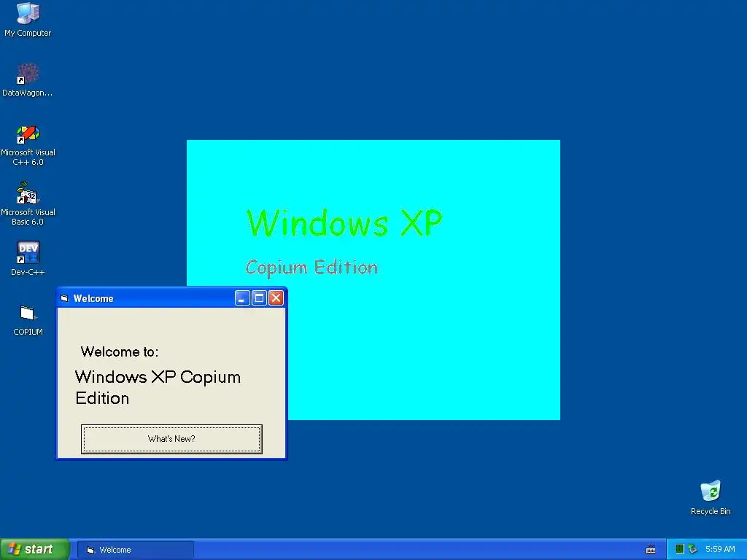
Task: Open the Start menu
Action: click(x=34, y=549)
